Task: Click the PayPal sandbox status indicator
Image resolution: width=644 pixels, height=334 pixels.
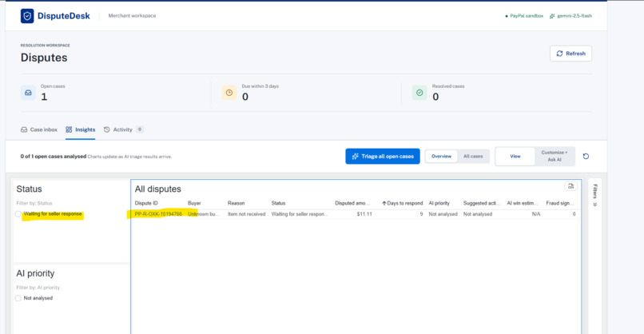Action: click(524, 16)
